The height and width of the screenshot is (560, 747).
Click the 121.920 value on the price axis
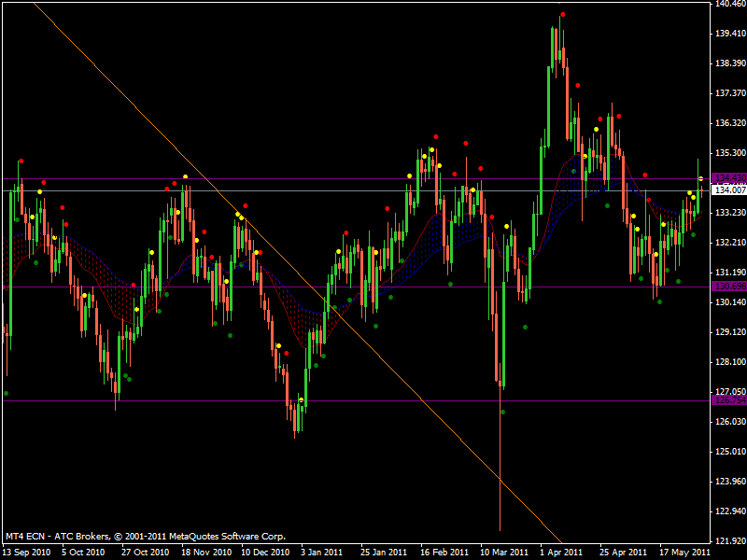pyautogui.click(x=730, y=541)
